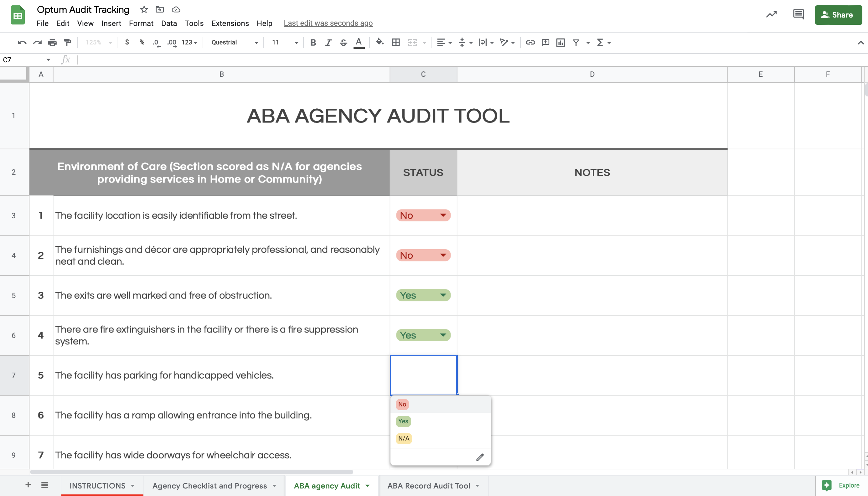The width and height of the screenshot is (868, 496).
Task: Click the 'Last edit was seconds ago' link
Action: point(328,23)
